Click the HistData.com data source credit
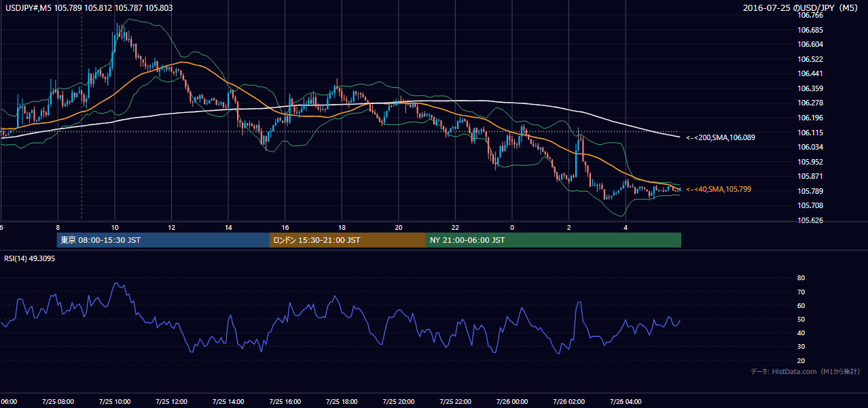The height and width of the screenshot is (408, 868). tap(806, 371)
